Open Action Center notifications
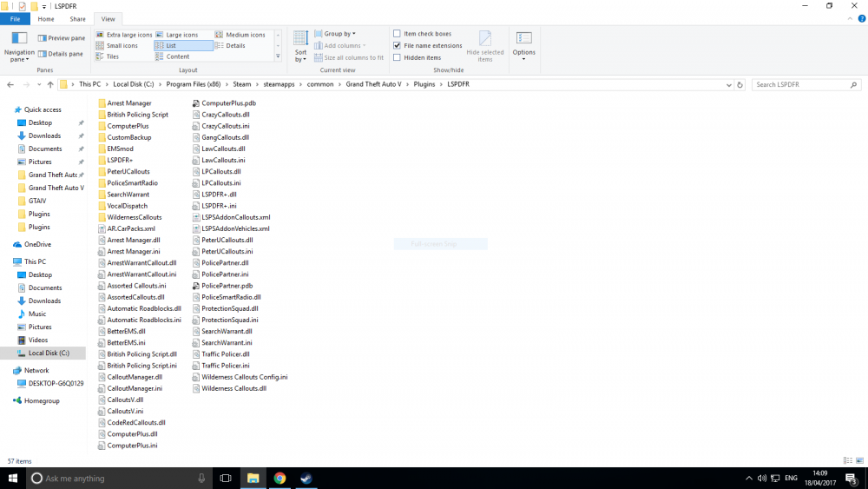 coord(852,478)
